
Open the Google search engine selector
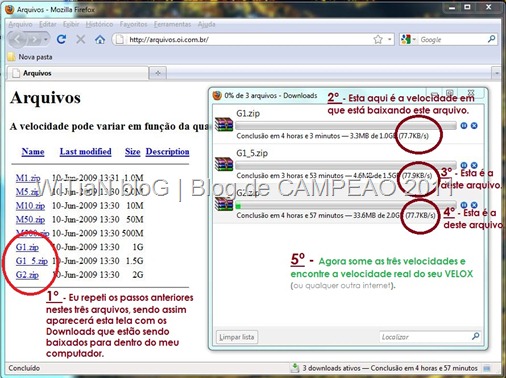point(409,40)
